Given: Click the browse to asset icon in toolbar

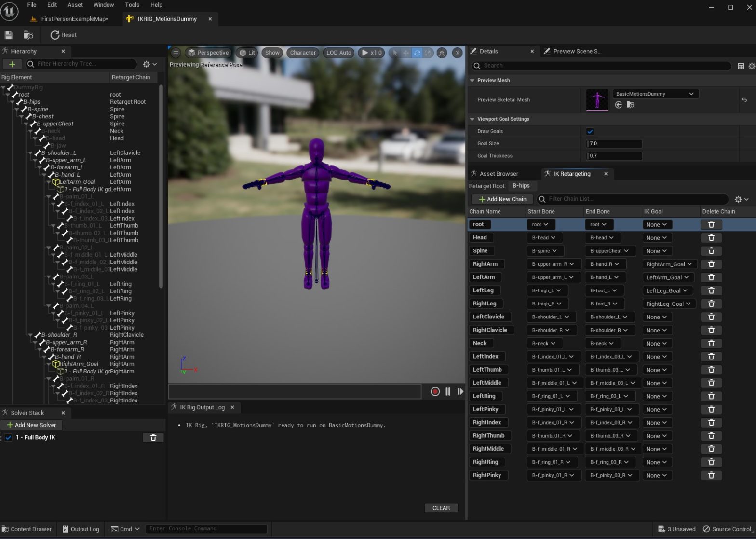Looking at the screenshot, I should point(28,35).
